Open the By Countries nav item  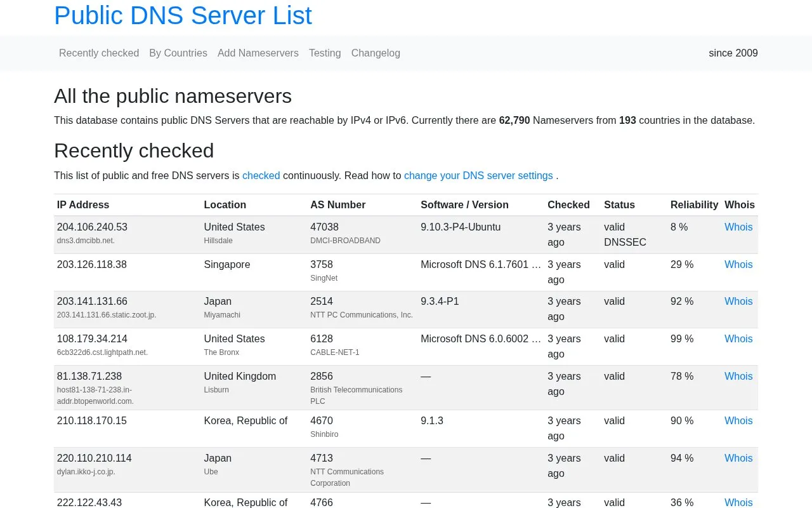(x=178, y=53)
